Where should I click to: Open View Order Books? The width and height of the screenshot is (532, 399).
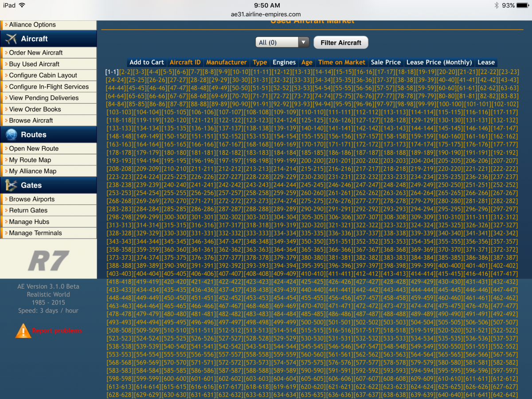tap(35, 110)
